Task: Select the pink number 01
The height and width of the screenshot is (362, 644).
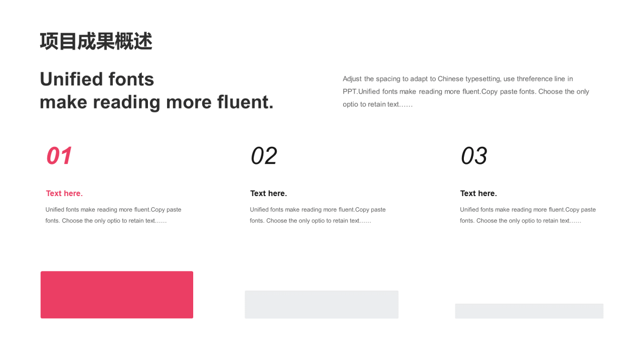Action: point(59,156)
